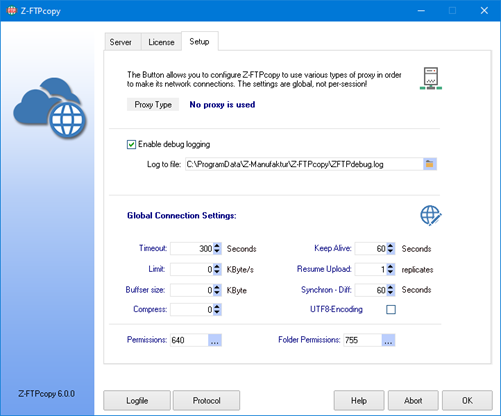Toggle Enable debug logging checkbox
Image resolution: width=501 pixels, height=416 pixels.
point(131,144)
